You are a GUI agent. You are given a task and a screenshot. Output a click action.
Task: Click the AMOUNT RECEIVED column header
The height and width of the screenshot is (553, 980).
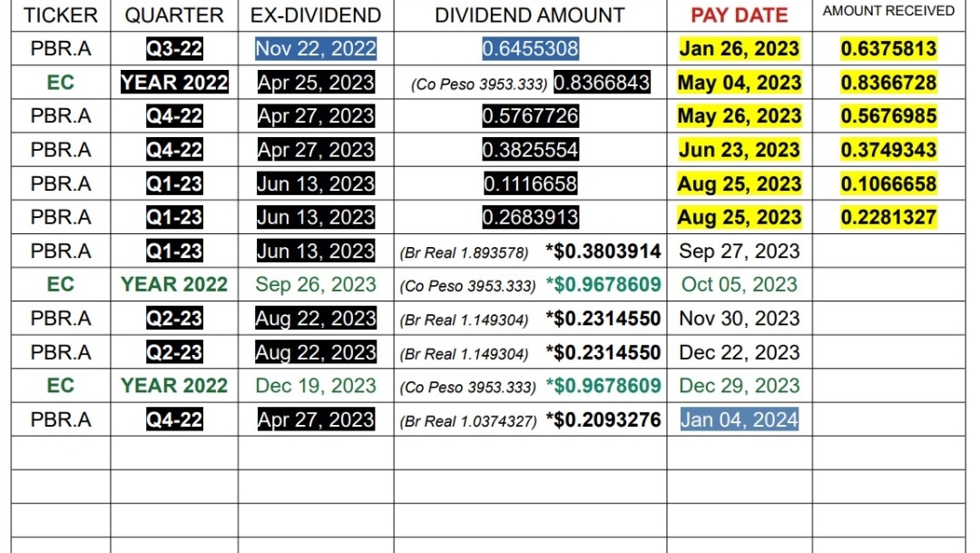point(888,11)
